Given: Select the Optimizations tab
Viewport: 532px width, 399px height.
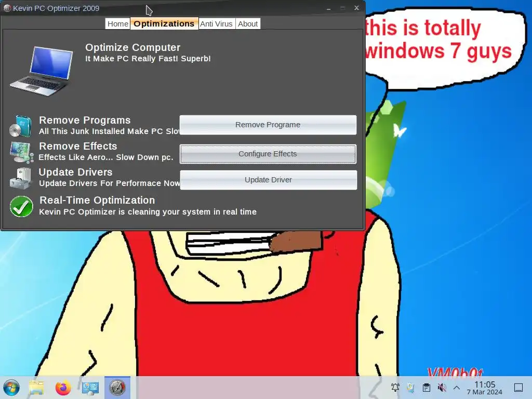Looking at the screenshot, I should pos(164,24).
